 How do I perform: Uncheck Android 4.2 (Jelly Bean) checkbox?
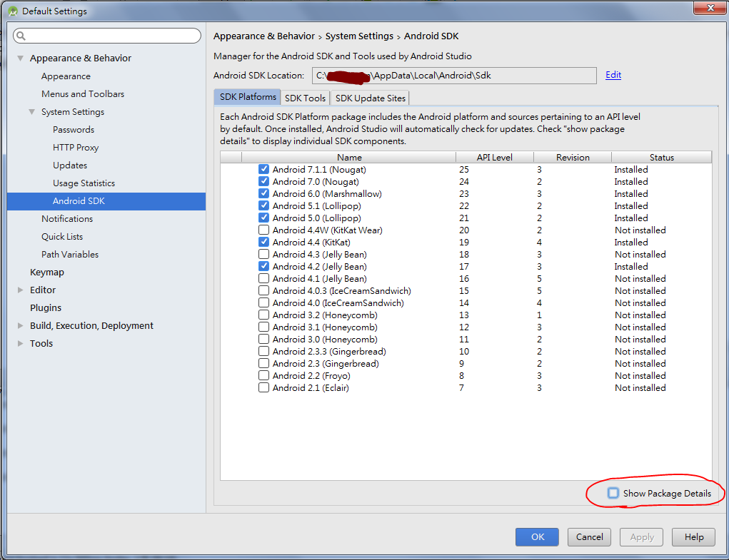[263, 266]
